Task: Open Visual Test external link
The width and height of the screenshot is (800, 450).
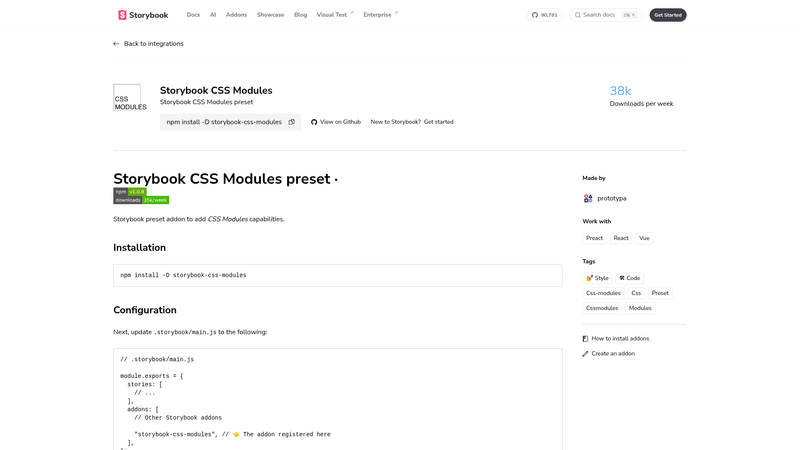Action: [335, 15]
